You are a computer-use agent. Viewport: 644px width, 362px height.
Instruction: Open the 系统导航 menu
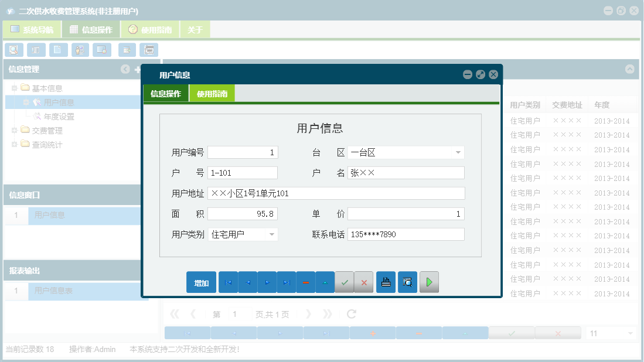click(31, 28)
